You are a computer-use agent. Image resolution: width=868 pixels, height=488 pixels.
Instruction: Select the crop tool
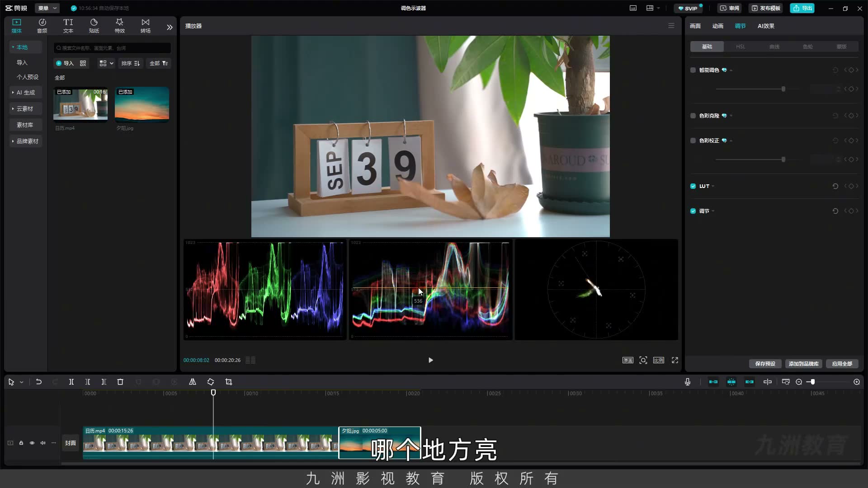[x=229, y=382]
